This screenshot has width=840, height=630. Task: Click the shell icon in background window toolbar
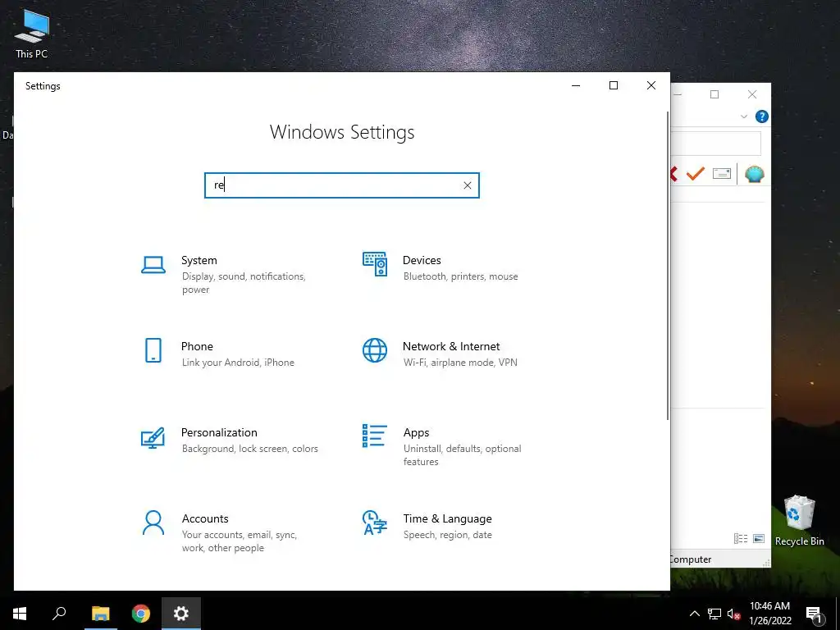click(x=755, y=174)
